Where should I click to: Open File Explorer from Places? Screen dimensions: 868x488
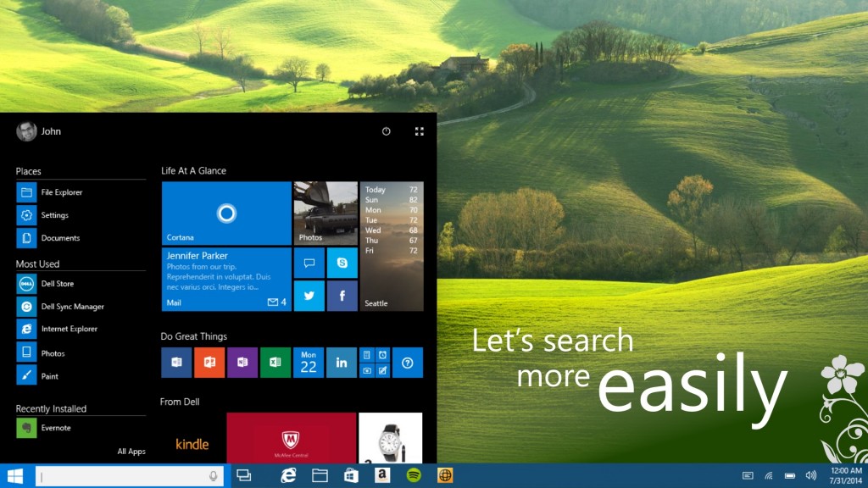(x=61, y=192)
